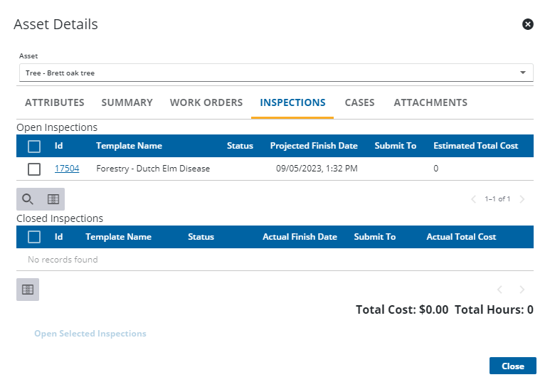550x392 pixels.
Task: Open the Attachments tab
Action: [x=430, y=102]
